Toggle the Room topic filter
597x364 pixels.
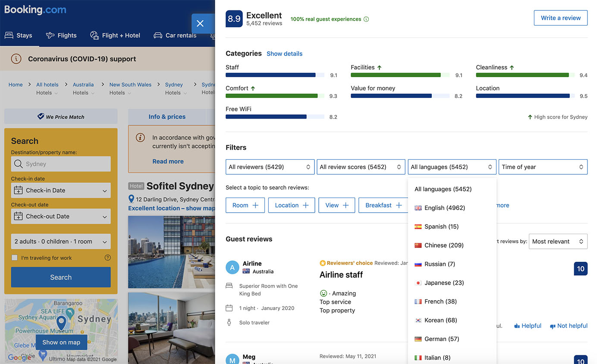(245, 205)
